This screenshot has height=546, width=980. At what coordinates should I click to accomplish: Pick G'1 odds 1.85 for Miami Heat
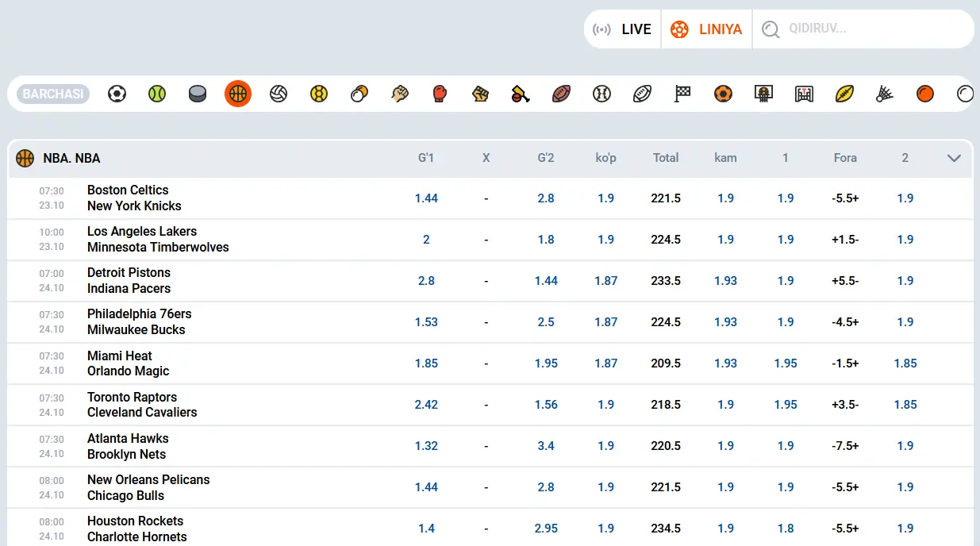pos(426,363)
